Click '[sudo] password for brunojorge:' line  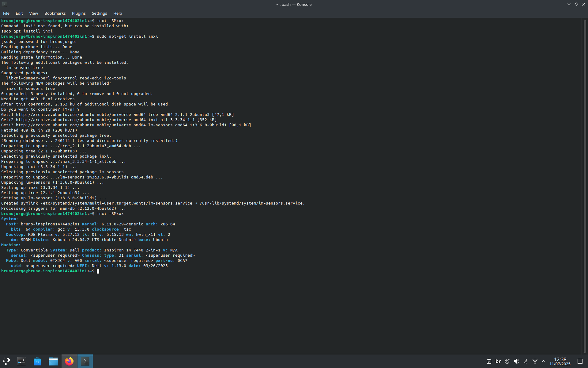[x=39, y=42]
